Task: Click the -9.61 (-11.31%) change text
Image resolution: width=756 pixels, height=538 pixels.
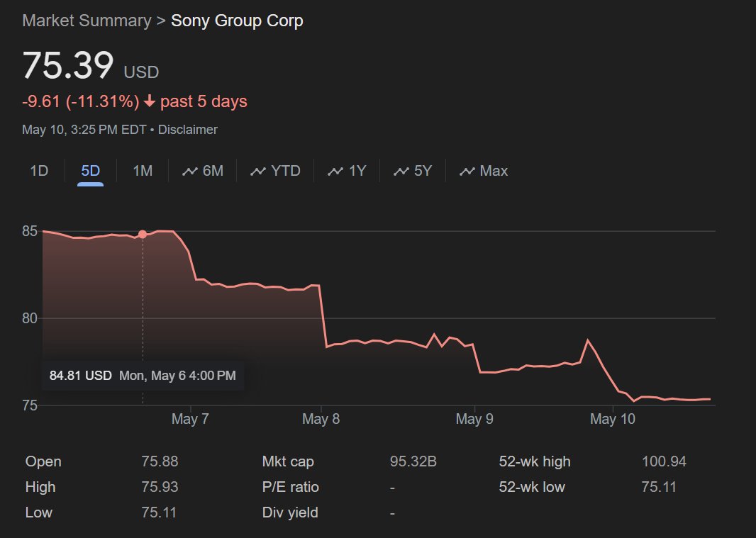Action: click(81, 101)
